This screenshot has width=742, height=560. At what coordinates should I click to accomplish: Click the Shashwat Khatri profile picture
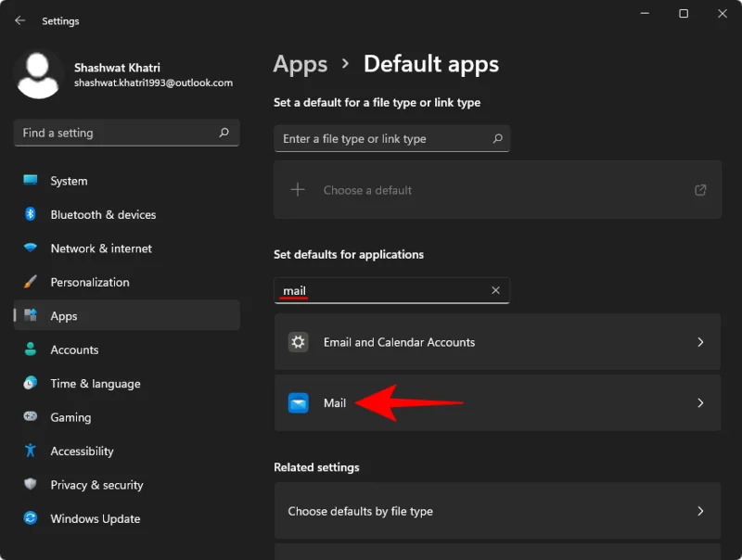click(x=38, y=73)
